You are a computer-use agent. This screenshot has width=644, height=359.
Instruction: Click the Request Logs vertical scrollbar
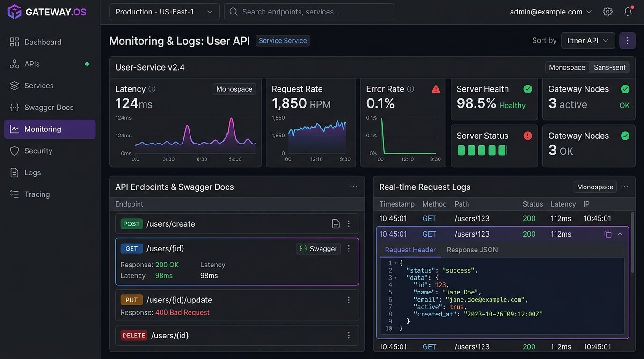pos(632,242)
